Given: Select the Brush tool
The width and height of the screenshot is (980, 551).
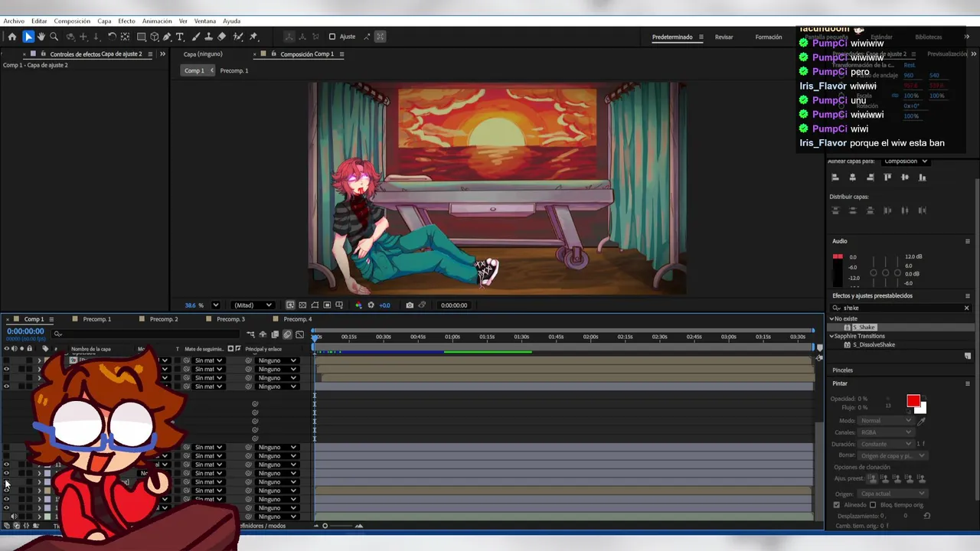Looking at the screenshot, I should [196, 37].
